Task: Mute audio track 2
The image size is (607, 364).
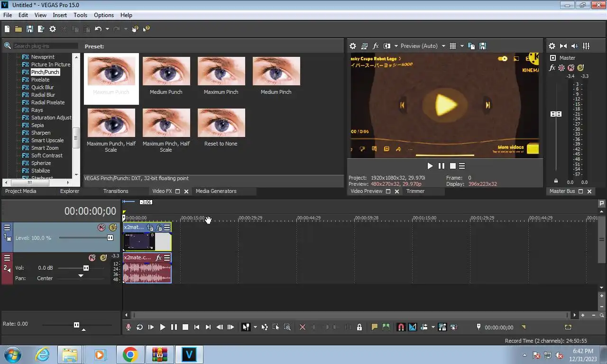Action: tap(92, 258)
